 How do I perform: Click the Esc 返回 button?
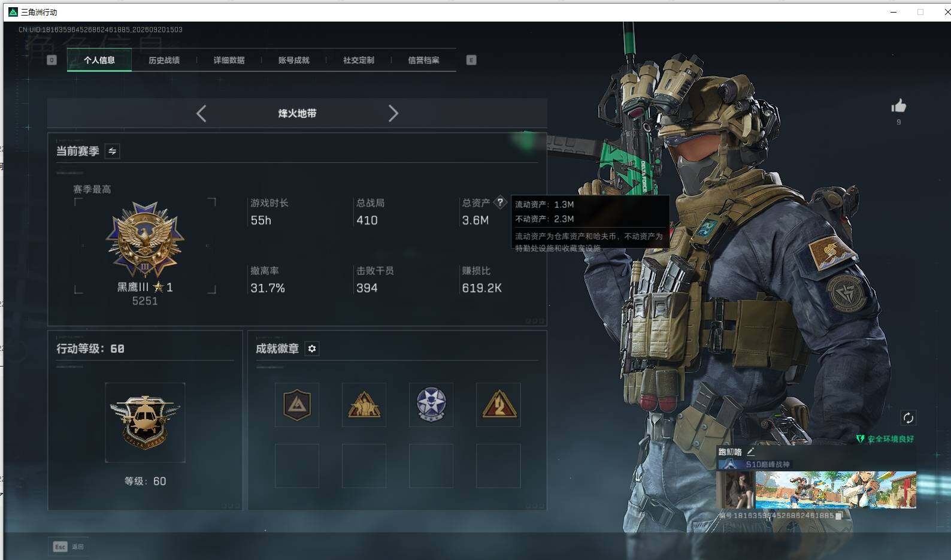point(68,547)
